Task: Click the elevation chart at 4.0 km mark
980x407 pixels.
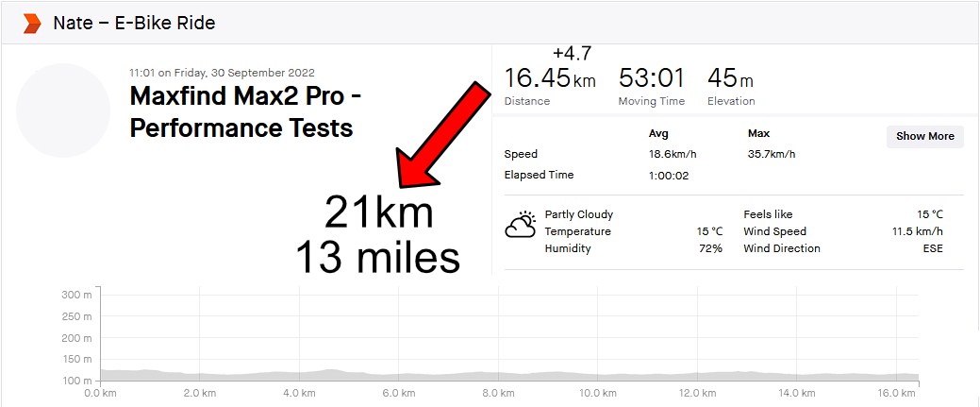Action: 299,375
